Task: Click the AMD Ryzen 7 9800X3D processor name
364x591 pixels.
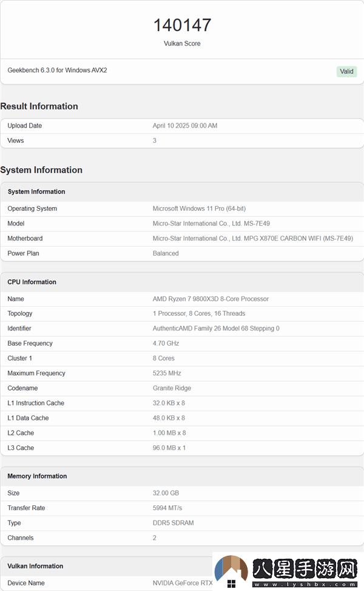Action: [211, 299]
